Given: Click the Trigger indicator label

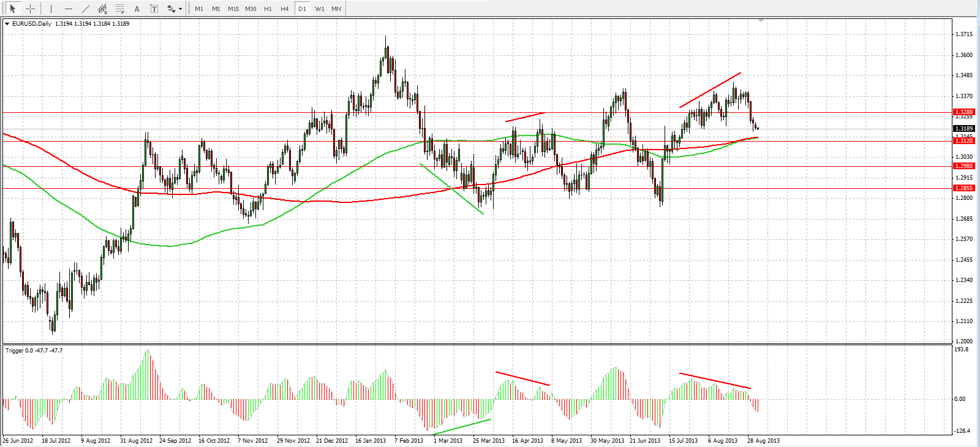Looking at the screenshot, I should [x=14, y=351].
